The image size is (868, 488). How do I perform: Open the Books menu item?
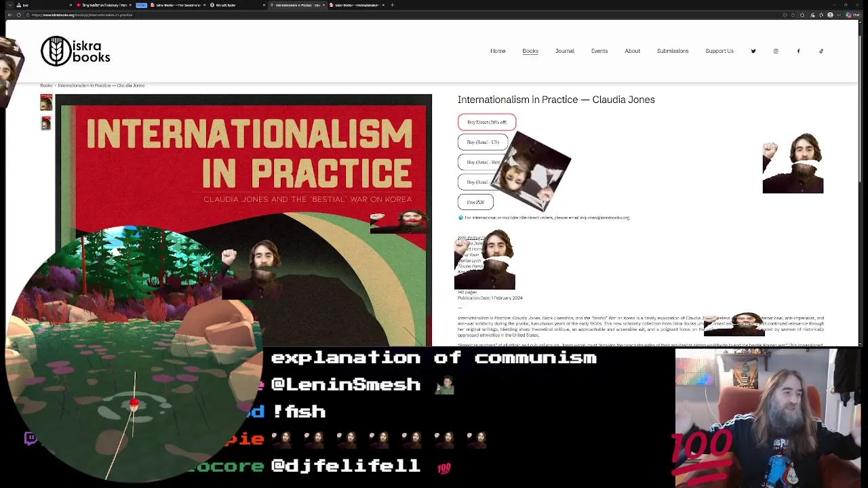(530, 51)
